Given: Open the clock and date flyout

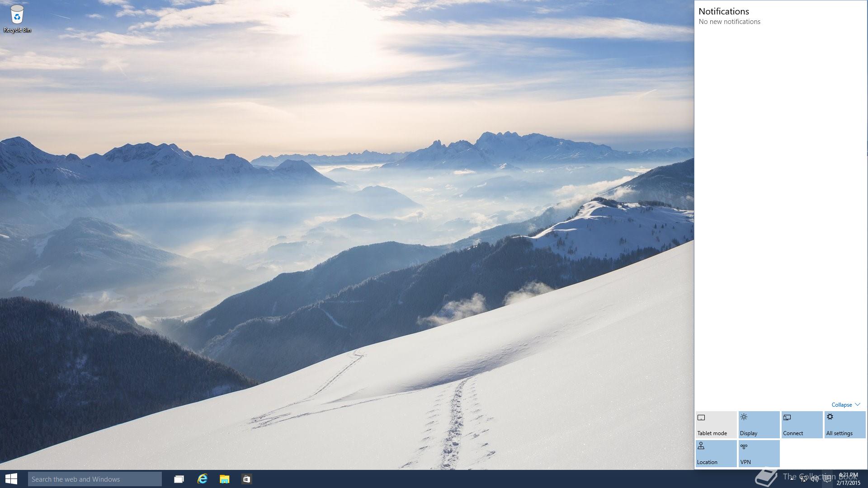Looking at the screenshot, I should tap(848, 479).
